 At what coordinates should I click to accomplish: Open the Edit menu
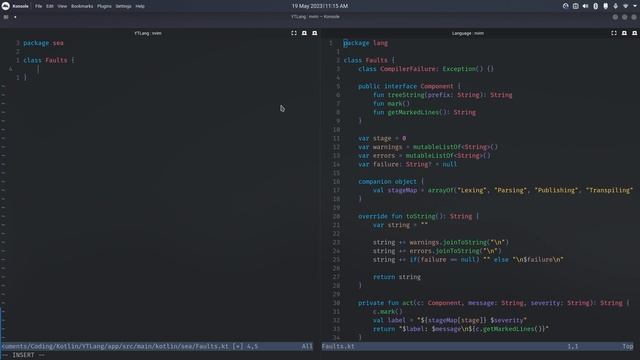(x=50, y=6)
